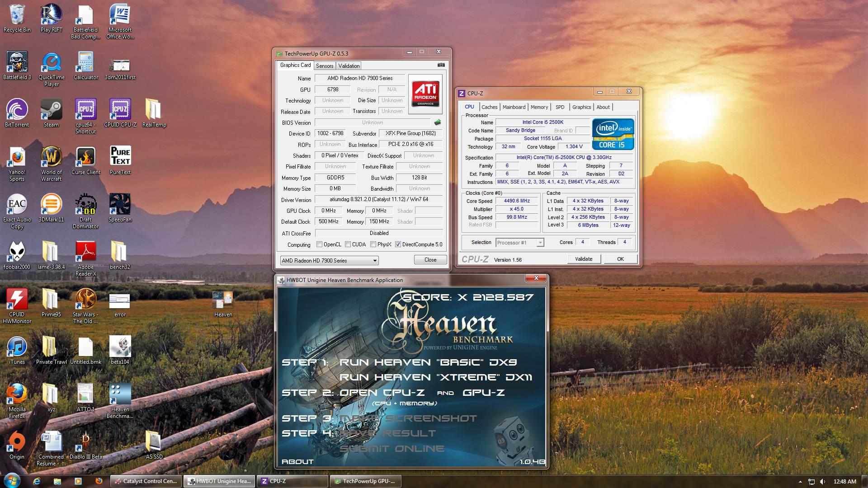868x488 pixels.
Task: Open the Caches tab in CPU-Z
Action: click(x=489, y=107)
